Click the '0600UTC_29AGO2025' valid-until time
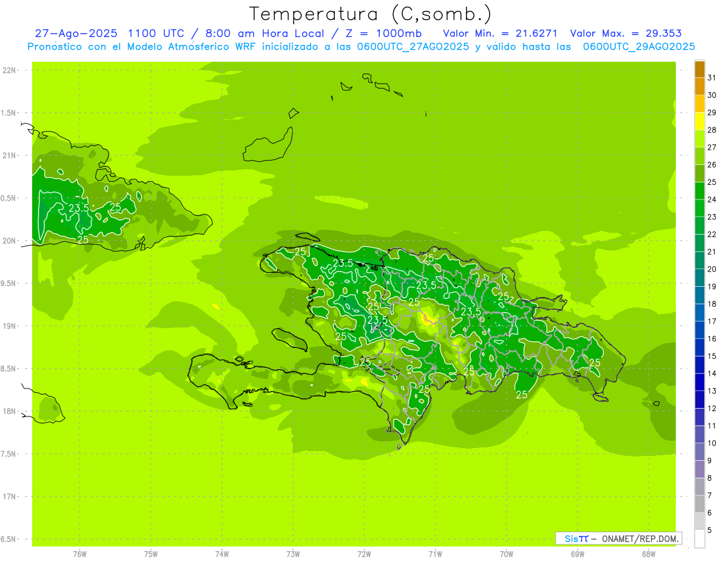 [639, 47]
